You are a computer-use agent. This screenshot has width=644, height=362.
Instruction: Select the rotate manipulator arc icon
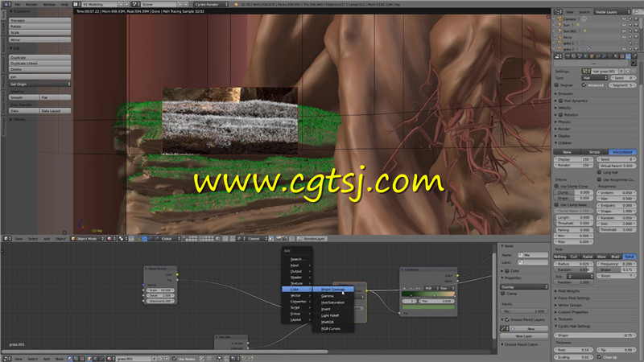pos(151,238)
